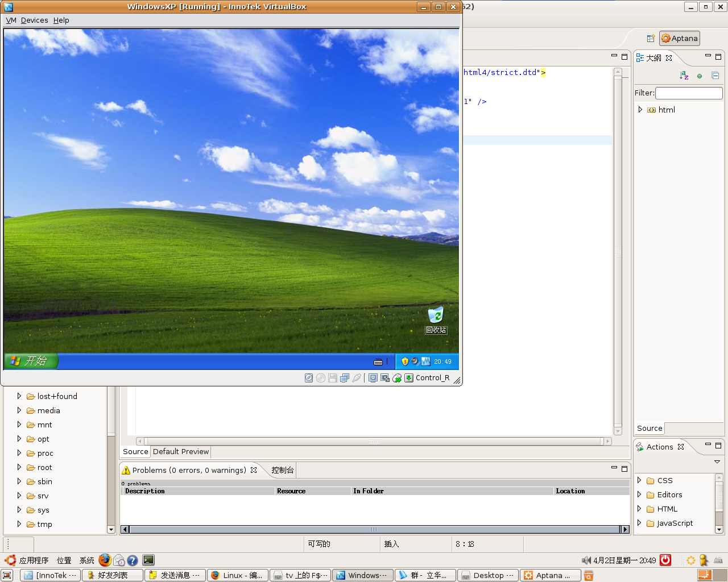Screen dimensions: 728x582
Task: Switch to the Default Preview tab
Action: pos(181,452)
